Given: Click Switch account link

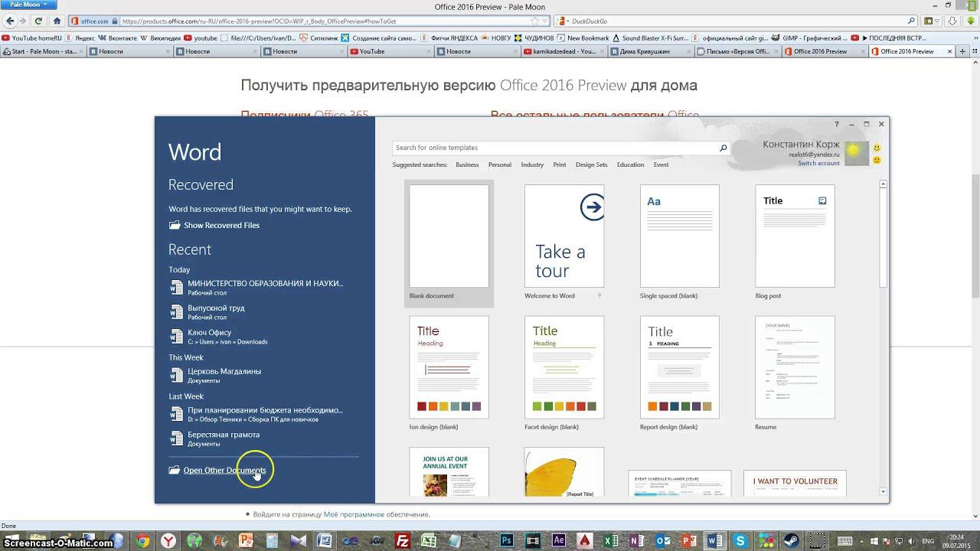Looking at the screenshot, I should tap(818, 163).
